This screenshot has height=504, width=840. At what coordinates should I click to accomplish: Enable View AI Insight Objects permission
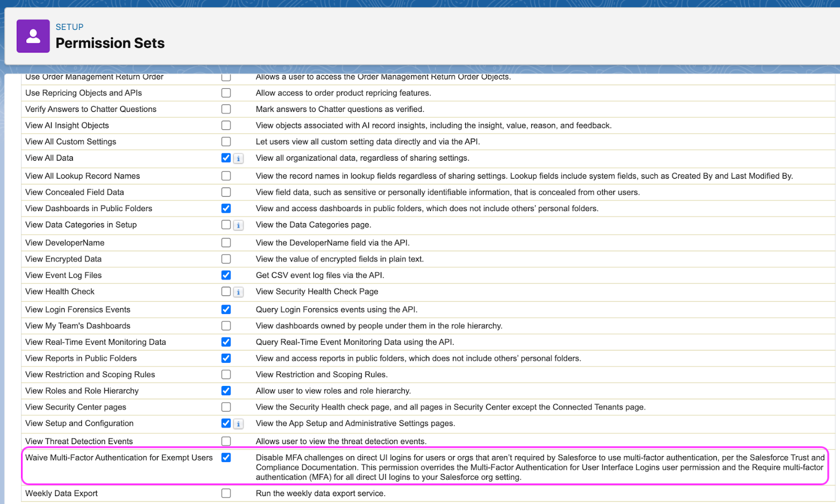[226, 125]
